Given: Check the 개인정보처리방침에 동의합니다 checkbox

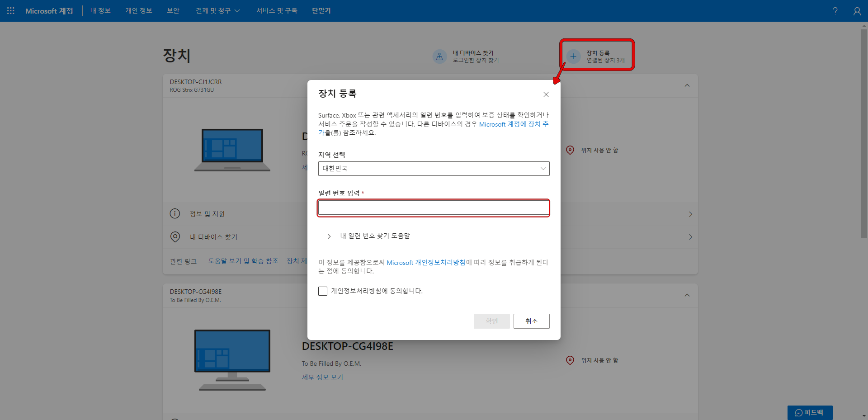Looking at the screenshot, I should pos(322,291).
